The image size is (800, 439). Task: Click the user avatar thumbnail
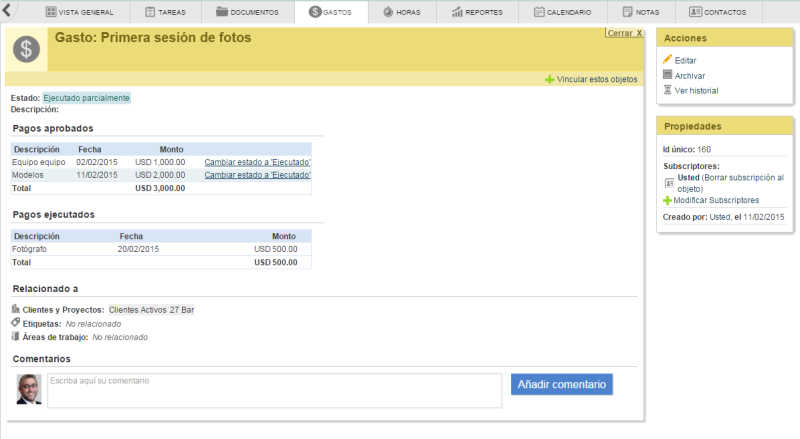[29, 389]
